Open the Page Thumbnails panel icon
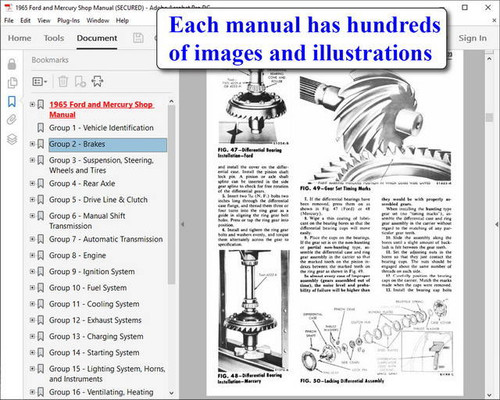Image resolution: width=500 pixels, height=400 pixels. [x=12, y=83]
